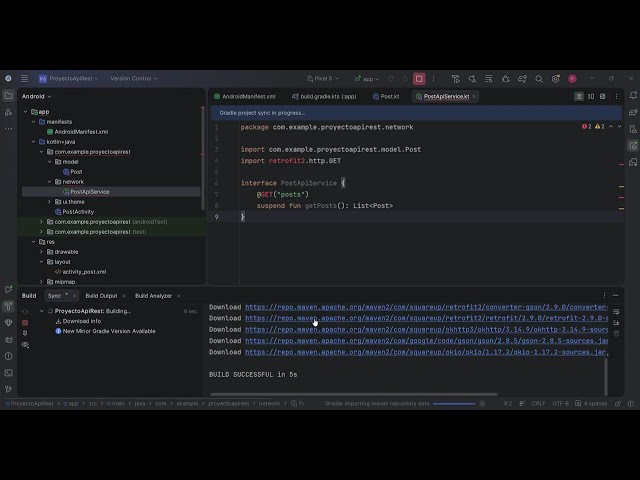Image resolution: width=640 pixels, height=480 pixels.
Task: Rerun the sync in Build panel
Action: 25,311
